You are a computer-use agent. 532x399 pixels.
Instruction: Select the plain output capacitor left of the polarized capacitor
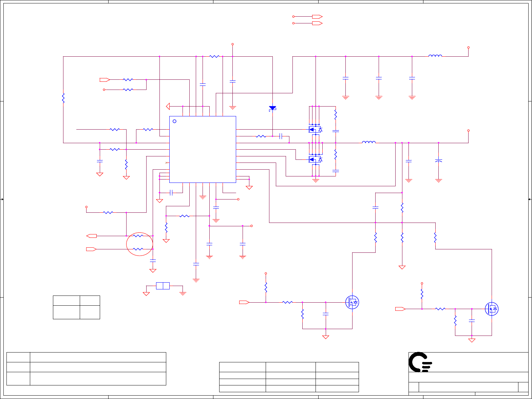click(x=408, y=161)
